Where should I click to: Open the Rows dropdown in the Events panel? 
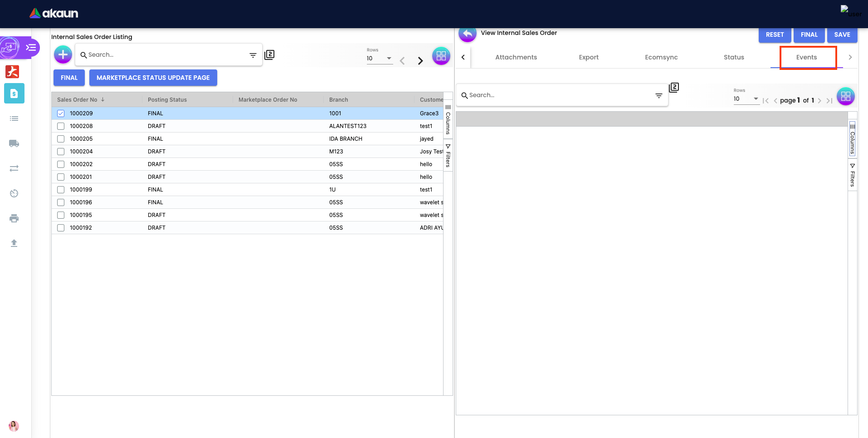pyautogui.click(x=746, y=99)
